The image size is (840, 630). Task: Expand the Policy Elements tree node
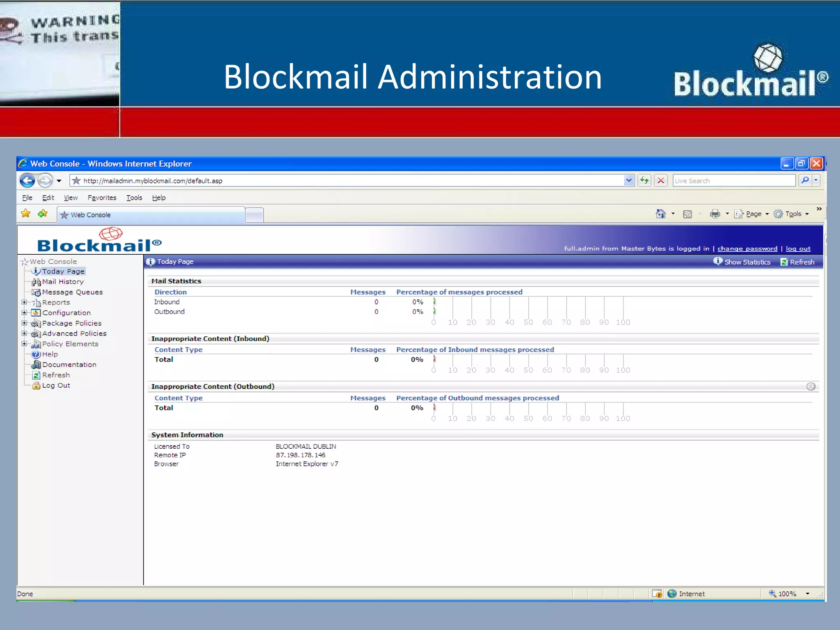tap(24, 344)
